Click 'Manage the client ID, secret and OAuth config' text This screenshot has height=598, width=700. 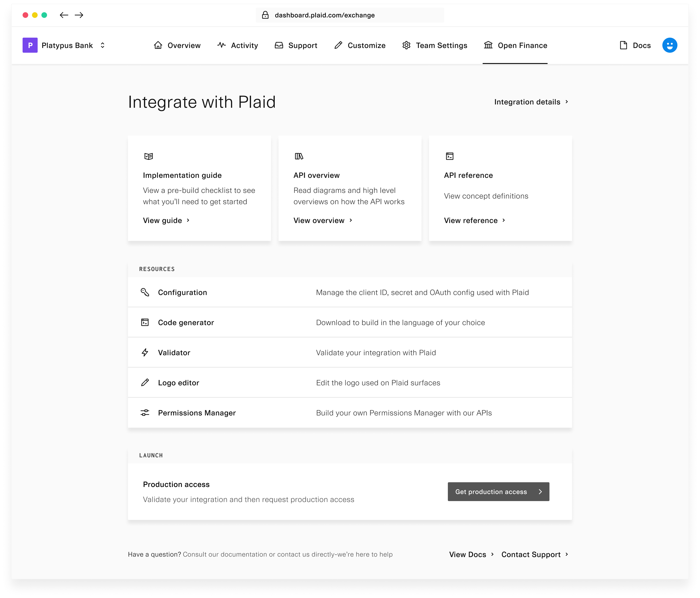422,292
